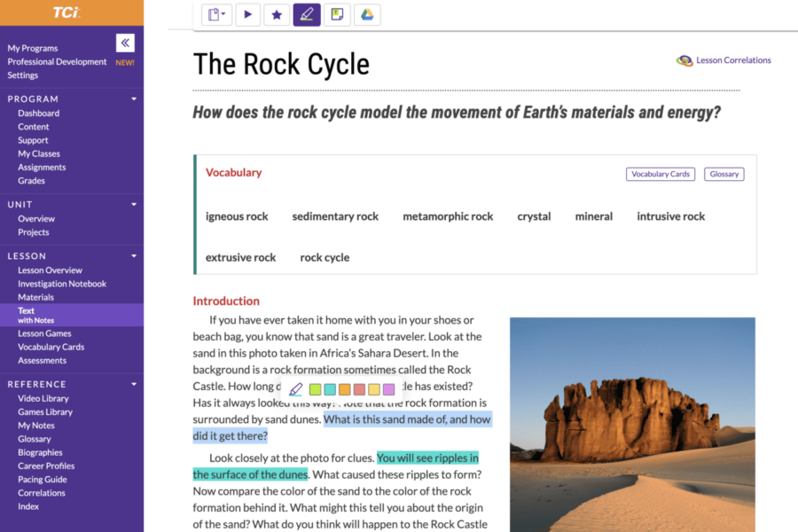
Task: Pick the purple highlight color swatch
Action: (388, 389)
